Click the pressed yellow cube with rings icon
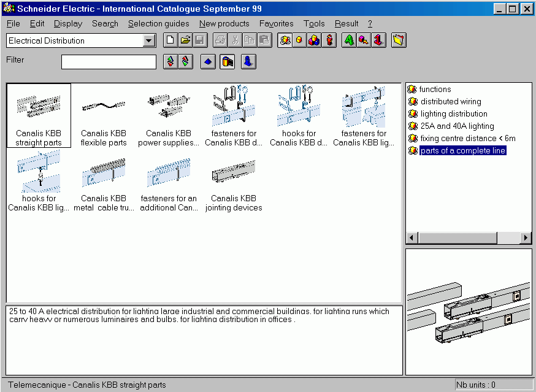This screenshot has height=392, width=536. coord(285,40)
